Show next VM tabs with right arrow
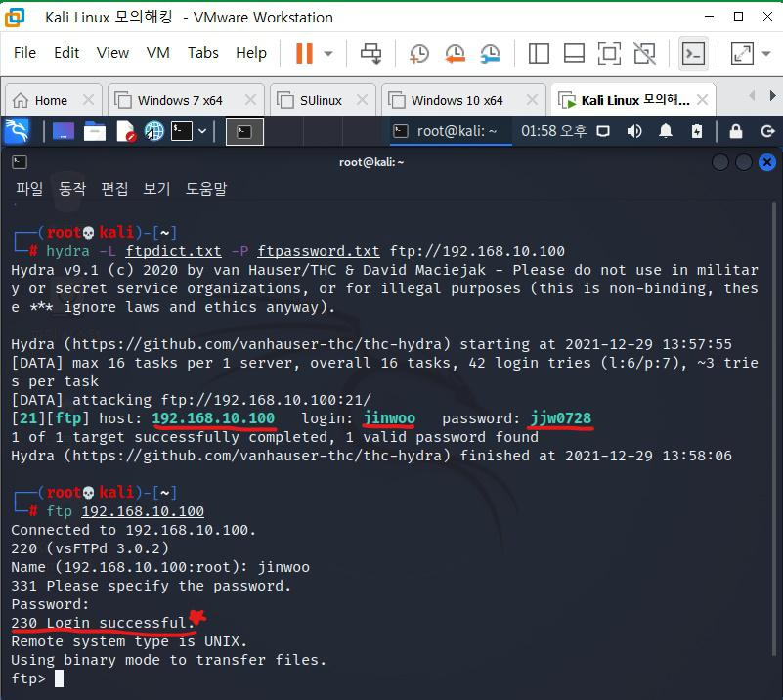 772,95
